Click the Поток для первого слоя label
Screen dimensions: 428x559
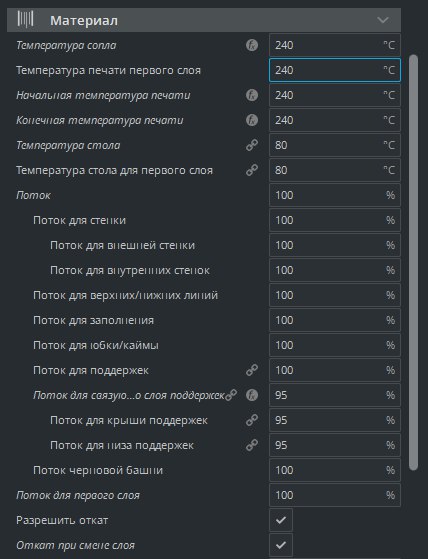coord(78,495)
